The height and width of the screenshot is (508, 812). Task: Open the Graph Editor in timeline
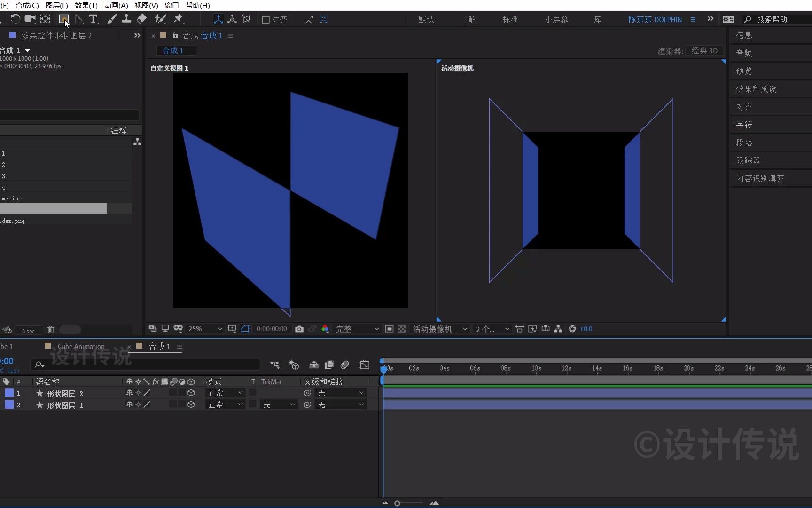coord(365,365)
